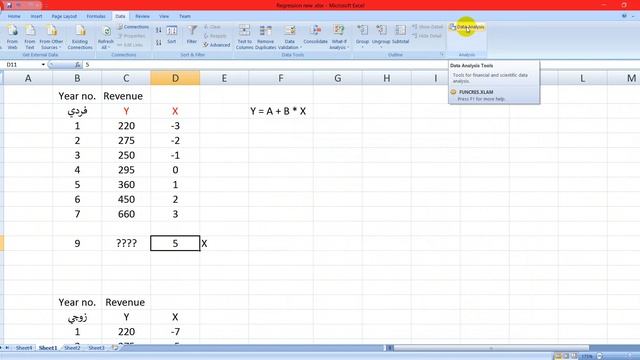The width and height of the screenshot is (640, 360).
Task: Select revenue cell 220 in first table
Action: [126, 126]
